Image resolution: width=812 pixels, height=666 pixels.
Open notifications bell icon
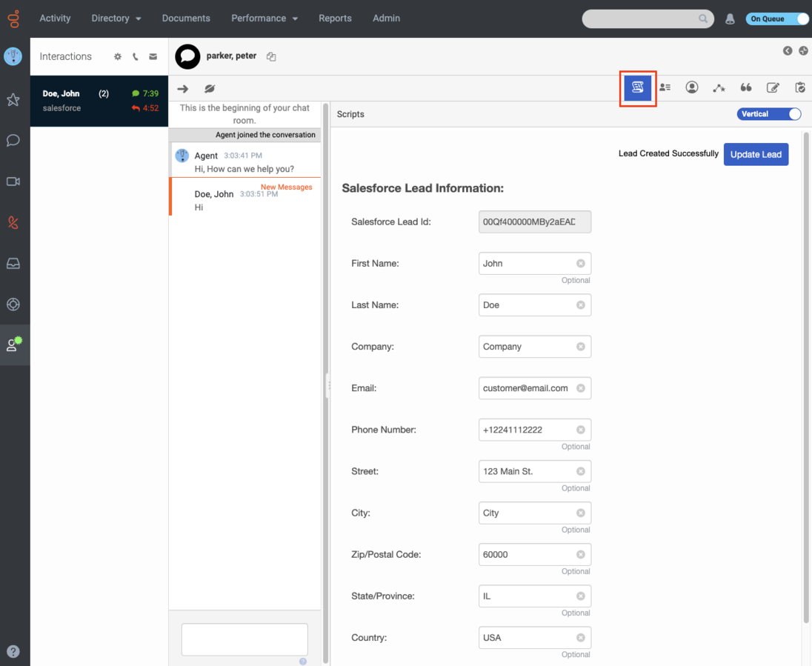(730, 19)
